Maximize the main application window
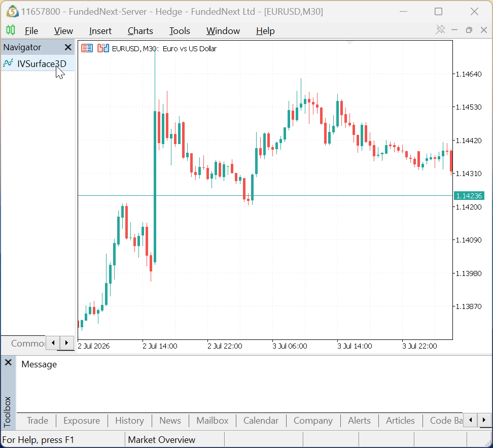 (438, 12)
